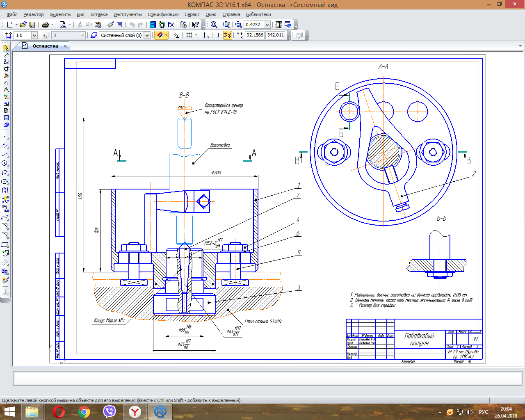This screenshot has width=525, height=420.
Task: Toggle the magnet Snaps button
Action: point(160,35)
